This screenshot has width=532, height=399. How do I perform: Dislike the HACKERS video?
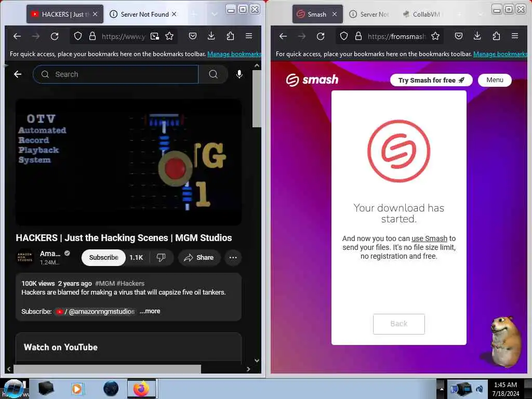[161, 258]
